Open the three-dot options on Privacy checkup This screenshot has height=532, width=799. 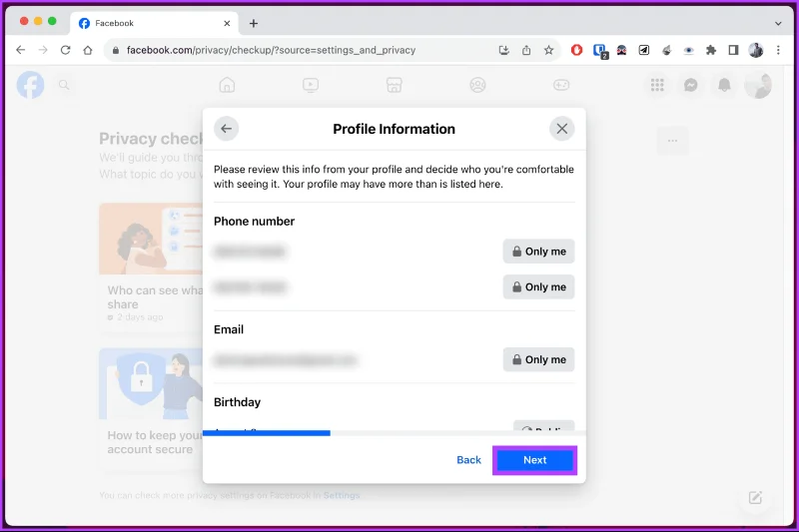point(672,141)
